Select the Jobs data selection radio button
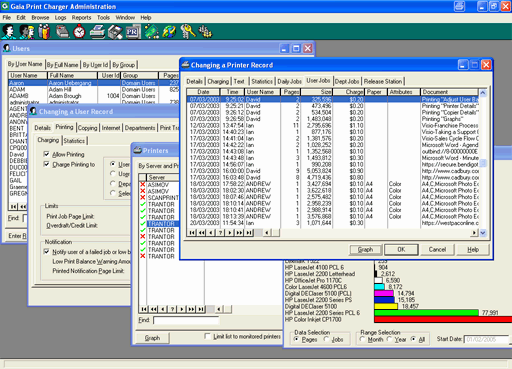The width and height of the screenshot is (512, 369). pyautogui.click(x=327, y=339)
